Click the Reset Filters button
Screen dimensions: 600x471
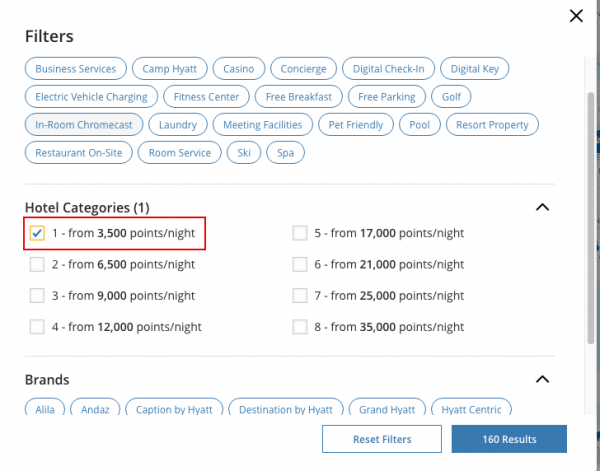(x=381, y=439)
